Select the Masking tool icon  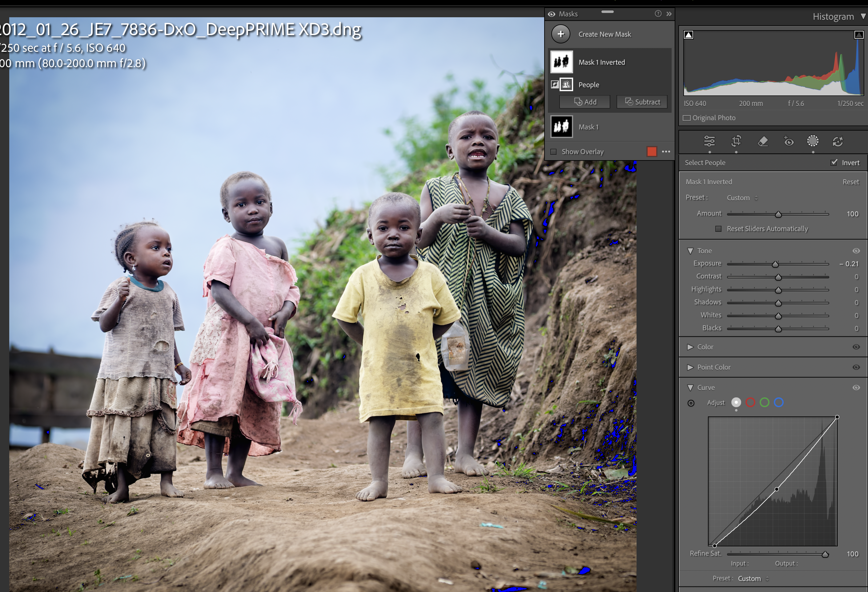[813, 141]
